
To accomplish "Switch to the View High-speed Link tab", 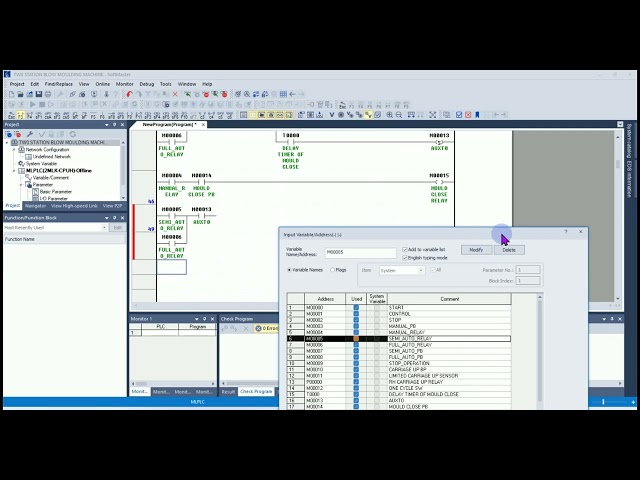I will point(74,206).
